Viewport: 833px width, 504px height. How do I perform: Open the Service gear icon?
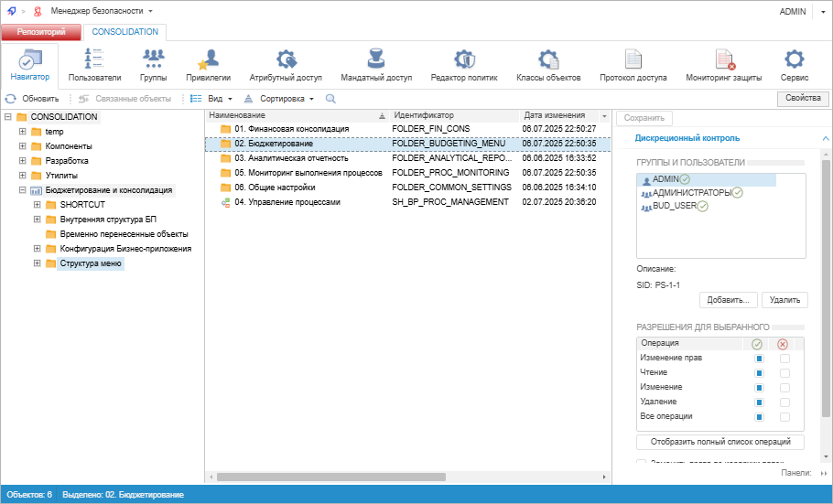tap(795, 59)
